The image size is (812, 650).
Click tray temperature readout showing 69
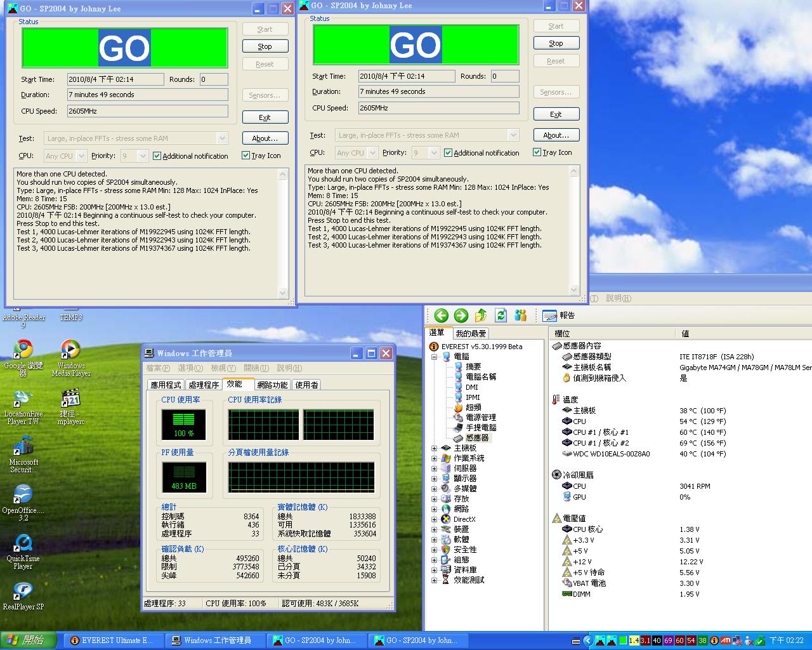(669, 640)
